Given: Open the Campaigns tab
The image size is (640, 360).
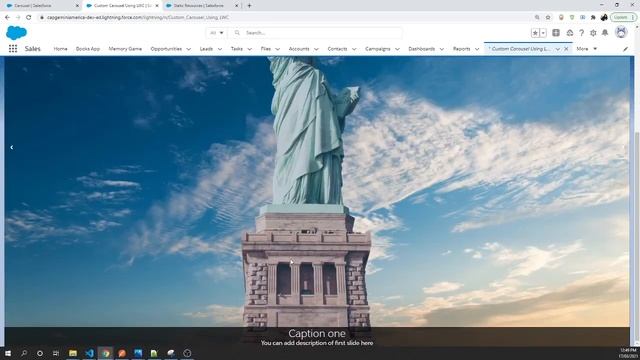Looking at the screenshot, I should pyautogui.click(x=378, y=49).
